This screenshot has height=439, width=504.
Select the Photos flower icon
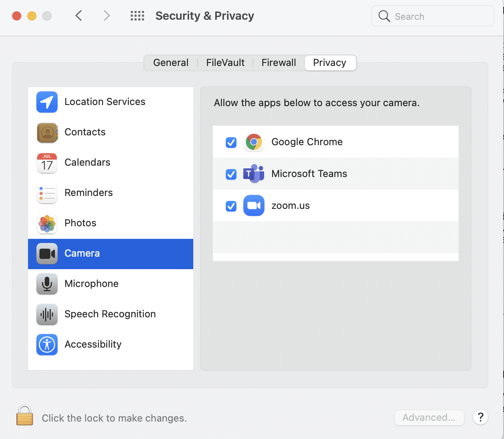click(x=47, y=223)
